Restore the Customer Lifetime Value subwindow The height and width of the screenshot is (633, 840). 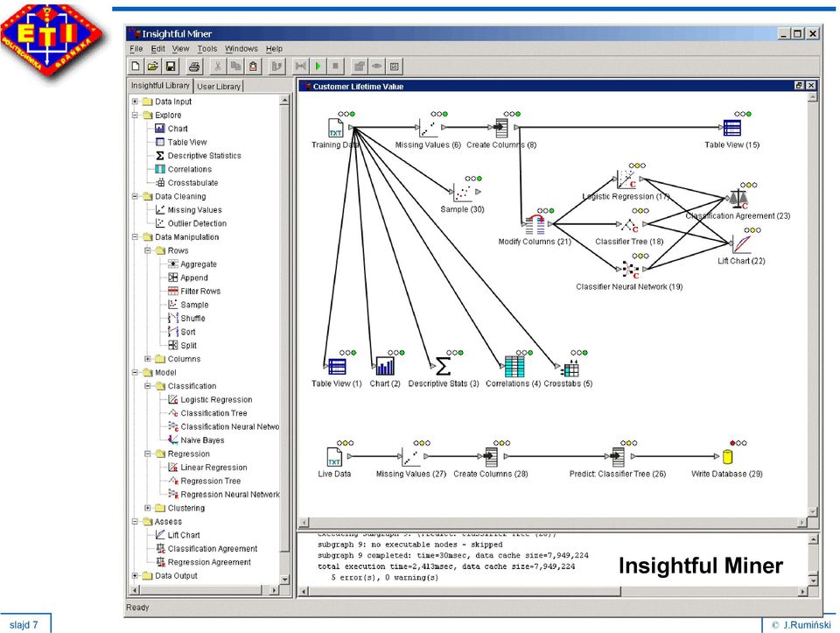coord(799,85)
